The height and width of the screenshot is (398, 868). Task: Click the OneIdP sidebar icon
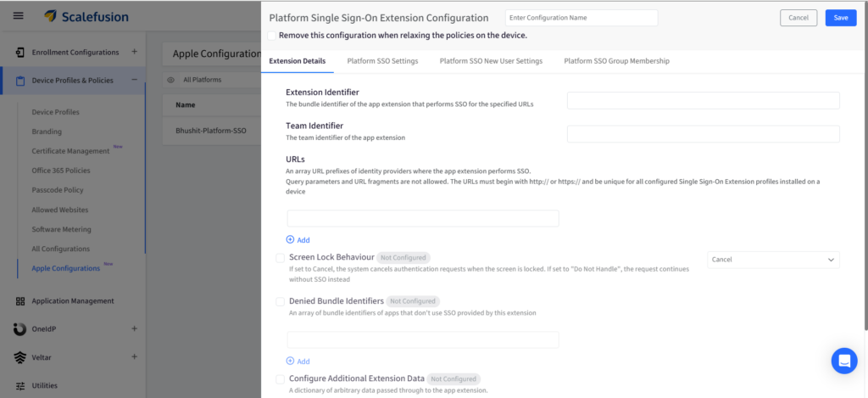click(x=19, y=328)
